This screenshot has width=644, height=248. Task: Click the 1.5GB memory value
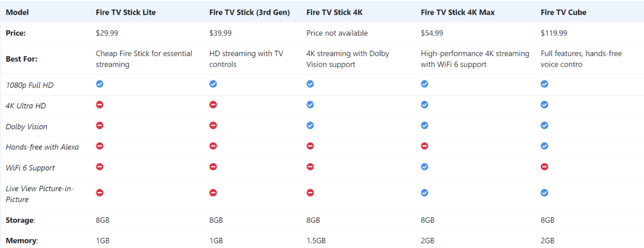point(316,240)
